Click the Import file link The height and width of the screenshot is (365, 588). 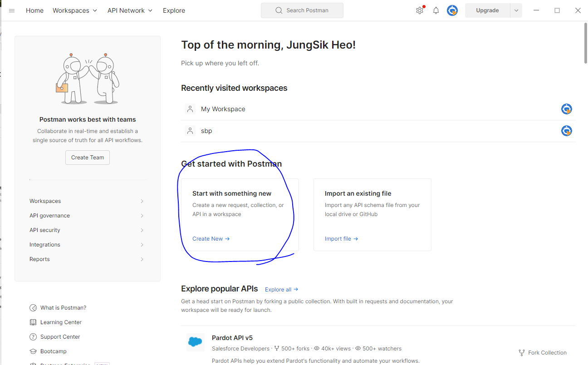tap(341, 239)
